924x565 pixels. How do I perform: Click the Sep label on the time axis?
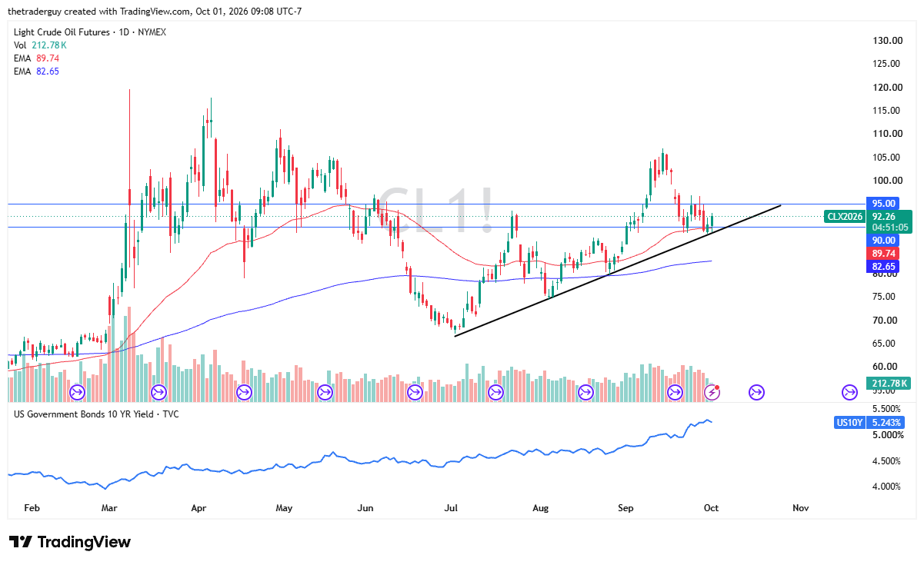click(x=625, y=507)
